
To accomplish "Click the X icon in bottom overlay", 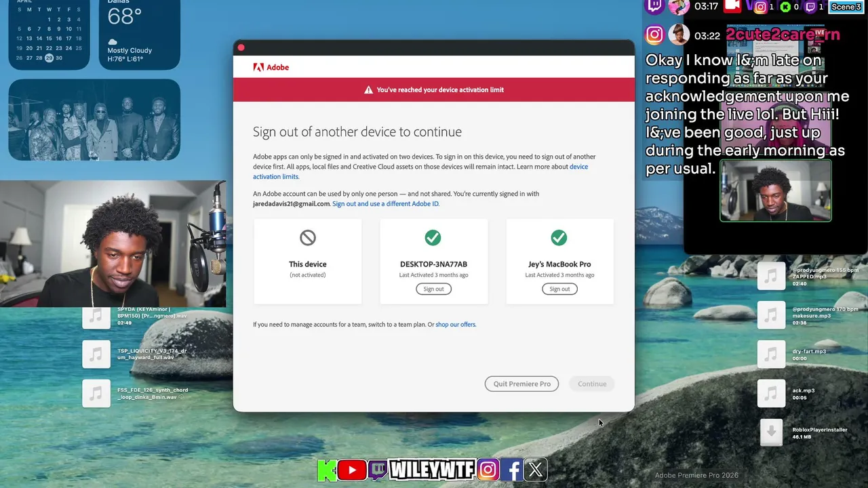I will (x=536, y=470).
